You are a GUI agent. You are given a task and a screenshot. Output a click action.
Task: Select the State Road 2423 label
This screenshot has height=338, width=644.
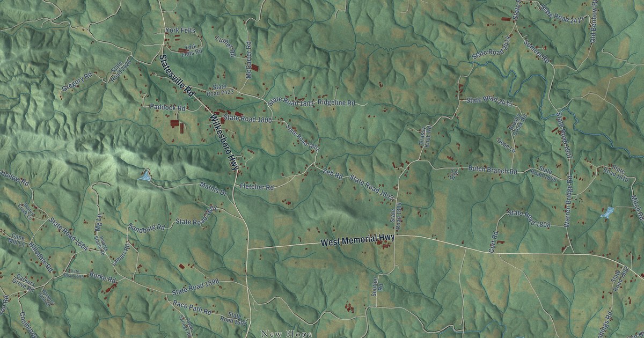point(219,89)
